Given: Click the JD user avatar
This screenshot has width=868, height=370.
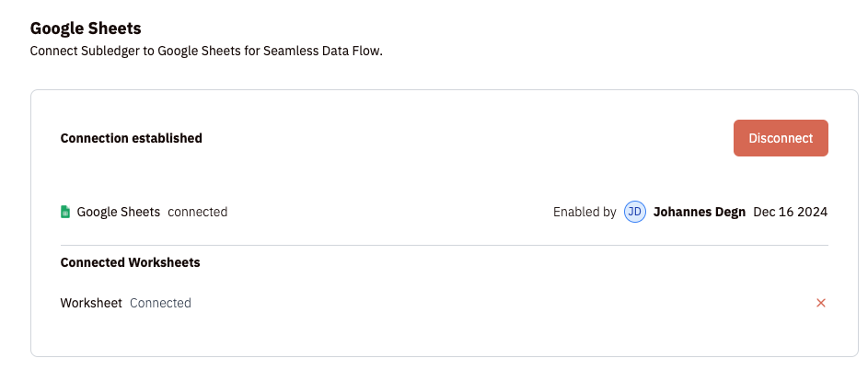Looking at the screenshot, I should point(634,212).
